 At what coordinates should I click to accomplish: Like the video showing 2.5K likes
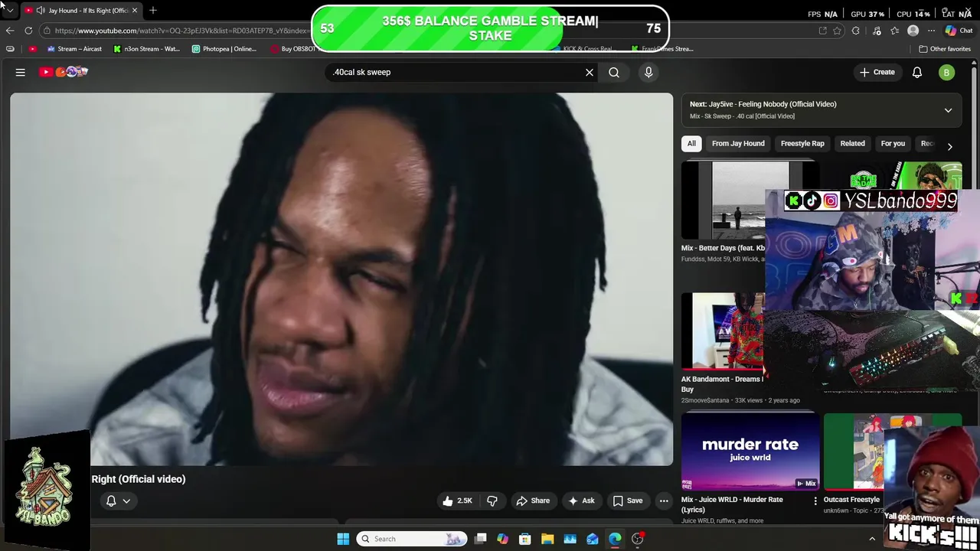(457, 500)
